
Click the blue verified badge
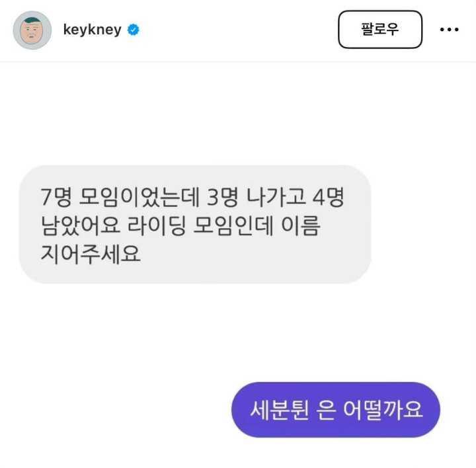point(134,30)
